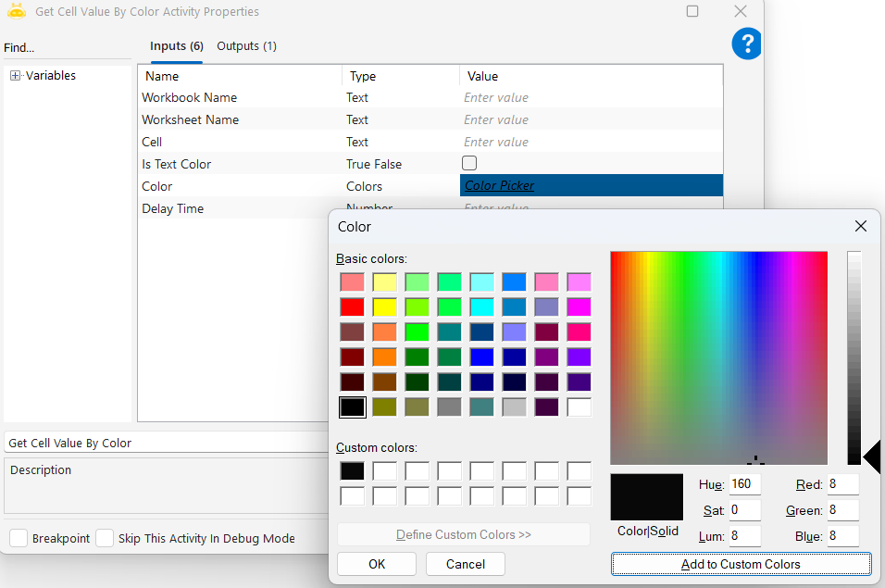Viewport: 885px width, 588px height.
Task: Close the Color dialog
Action: pos(860,226)
